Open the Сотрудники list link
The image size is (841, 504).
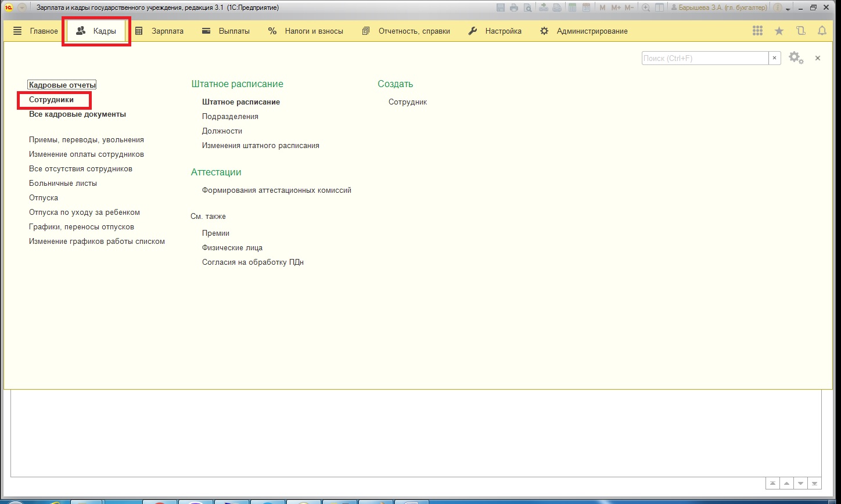tap(51, 100)
